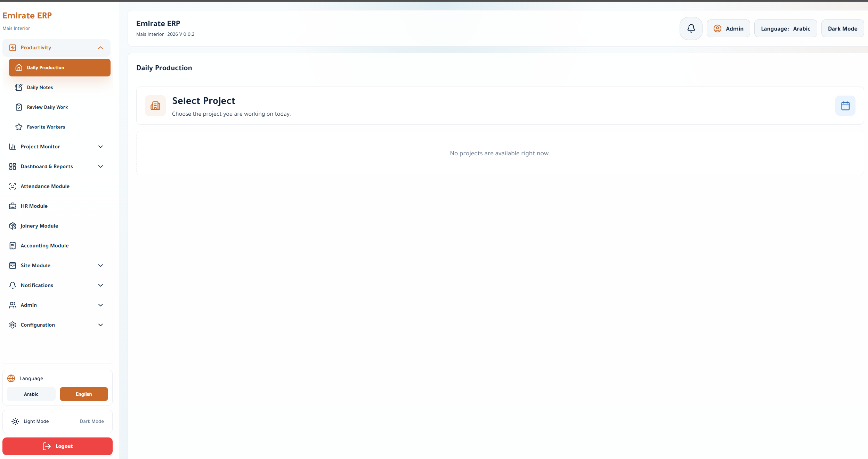Click the sidebar Notifications bell icon
This screenshot has width=868, height=459.
click(x=13, y=285)
